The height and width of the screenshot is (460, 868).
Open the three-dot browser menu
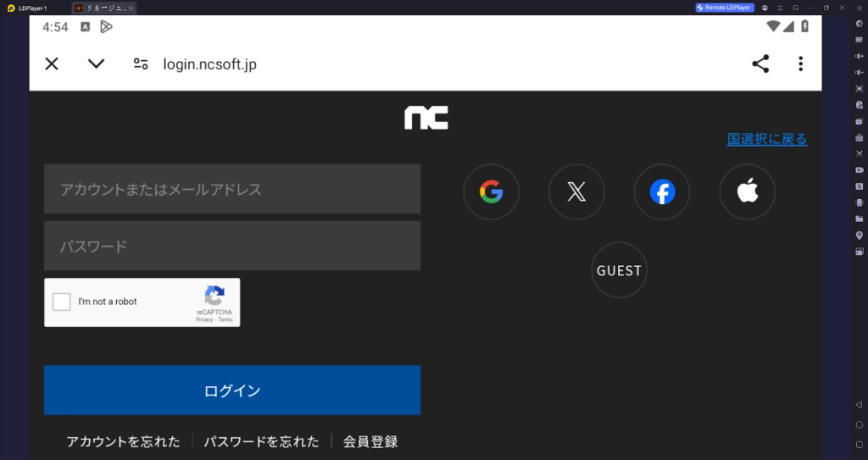(x=800, y=64)
